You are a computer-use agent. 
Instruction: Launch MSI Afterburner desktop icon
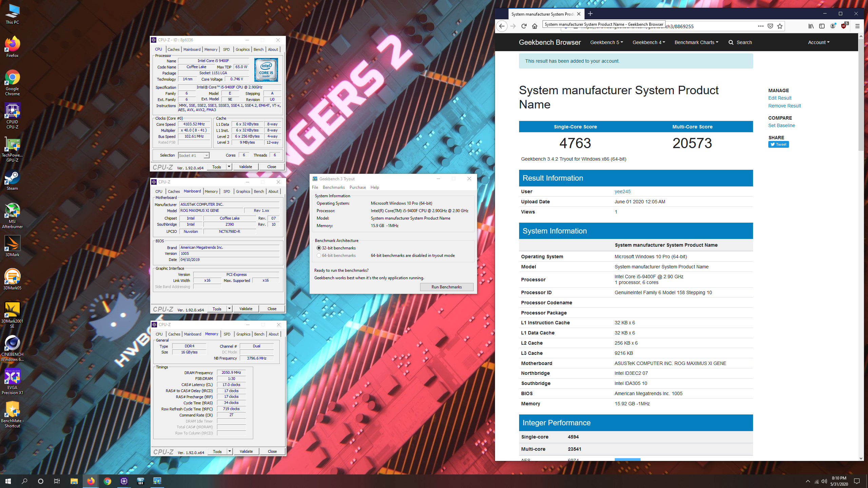tap(12, 216)
